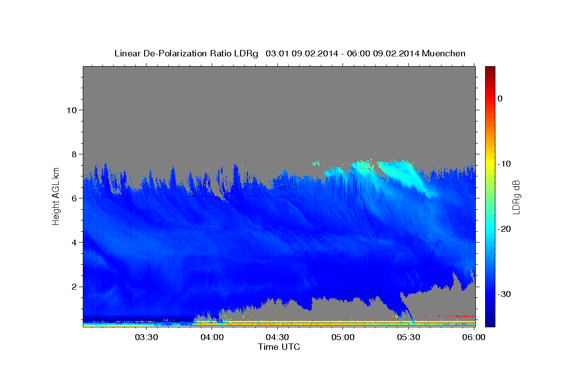Click the 05:30 time tick label
Image resolution: width=588 pixels, height=392 pixels.
pos(408,337)
